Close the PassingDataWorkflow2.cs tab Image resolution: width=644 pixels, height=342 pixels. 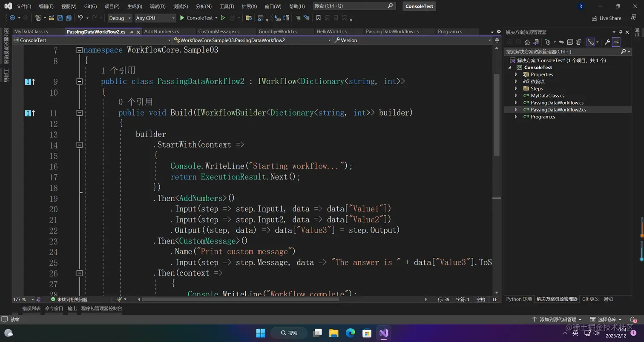tap(138, 32)
